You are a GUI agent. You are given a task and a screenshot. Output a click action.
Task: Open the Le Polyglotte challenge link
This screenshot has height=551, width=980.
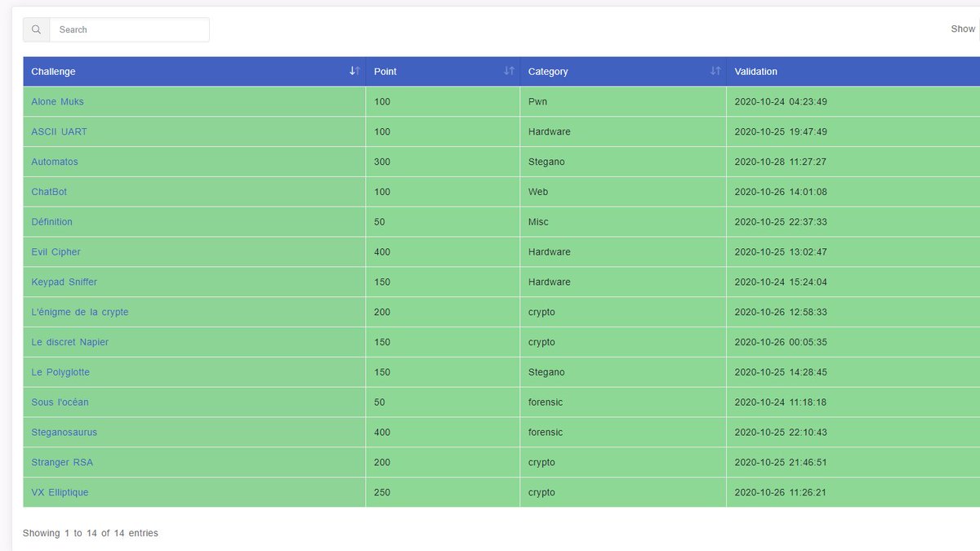click(60, 372)
